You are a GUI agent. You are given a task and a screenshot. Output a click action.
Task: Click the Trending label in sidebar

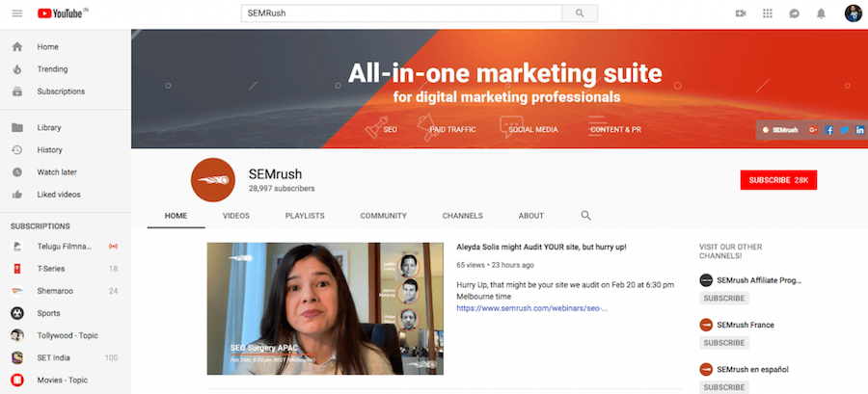pos(53,69)
